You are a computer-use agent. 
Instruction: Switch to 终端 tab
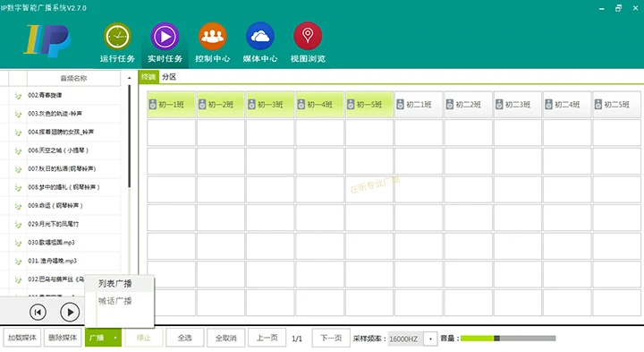[x=148, y=77]
